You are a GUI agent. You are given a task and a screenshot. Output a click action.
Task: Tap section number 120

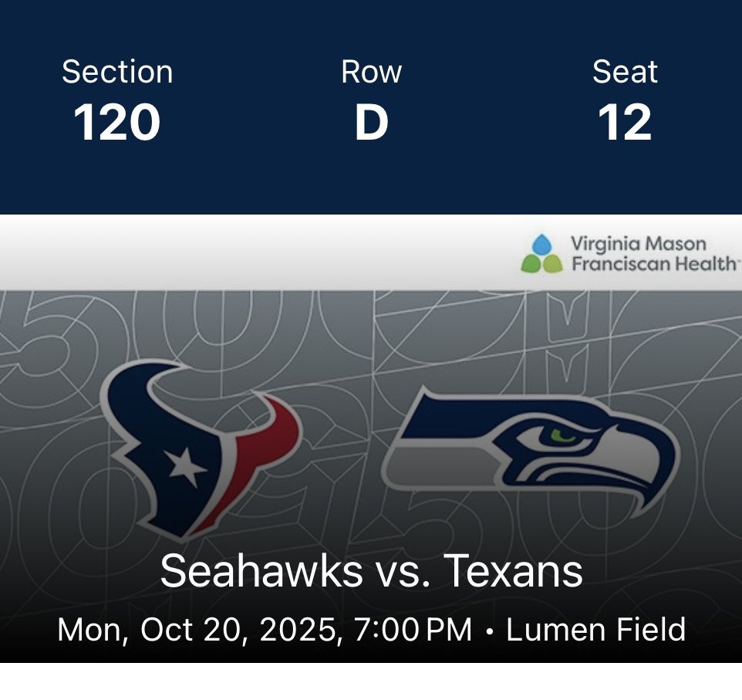pyautogui.click(x=117, y=123)
